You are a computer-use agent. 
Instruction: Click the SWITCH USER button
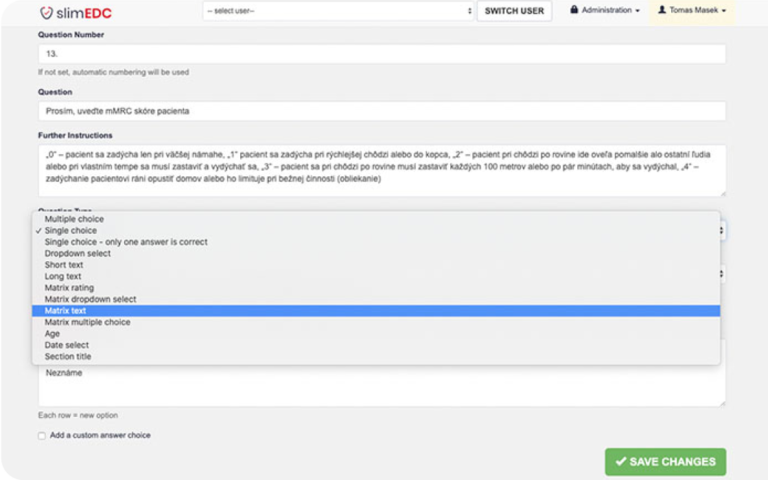coord(514,11)
